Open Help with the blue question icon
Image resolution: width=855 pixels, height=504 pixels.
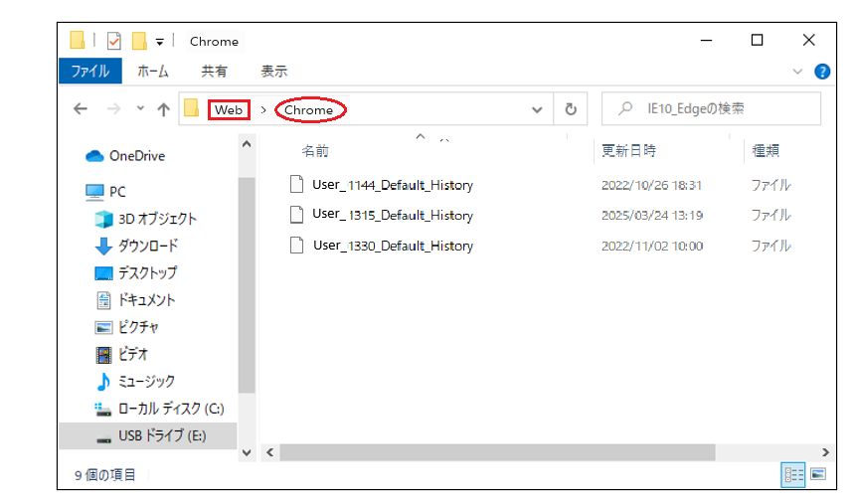822,72
